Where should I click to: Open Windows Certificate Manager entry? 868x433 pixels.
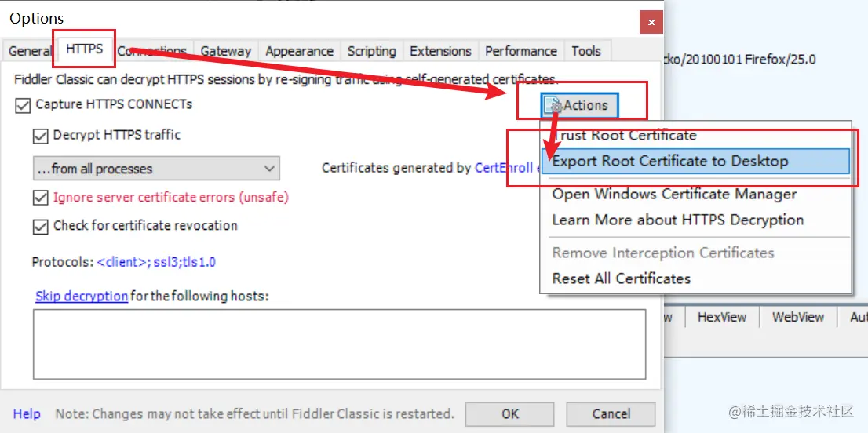[695, 194]
